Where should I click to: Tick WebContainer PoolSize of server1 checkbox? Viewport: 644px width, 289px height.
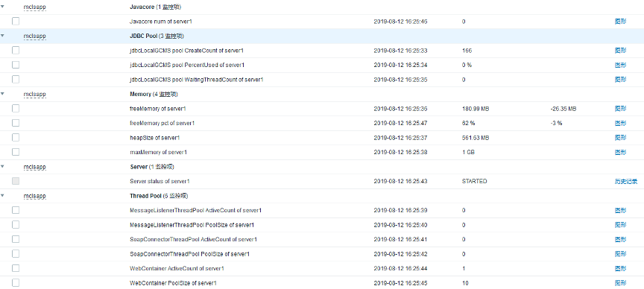[x=16, y=283]
